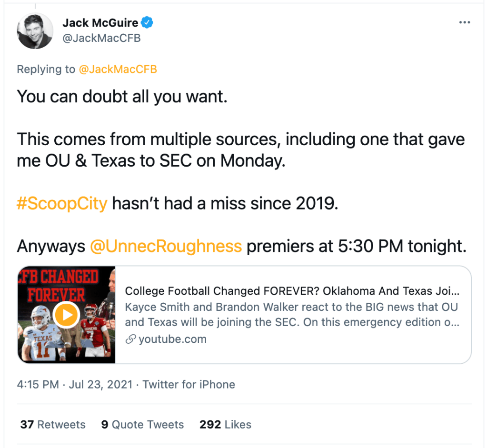Screen dimensions: 487x448
Task: Click the blue verified badge
Action: [x=149, y=22]
